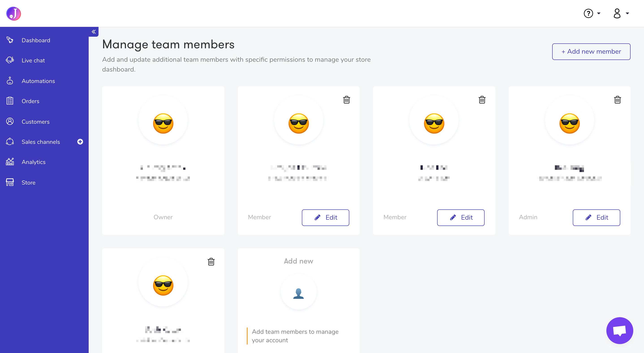Screen dimensions: 644x353
Task: Click the Store shop icon
Action: (x=10, y=182)
